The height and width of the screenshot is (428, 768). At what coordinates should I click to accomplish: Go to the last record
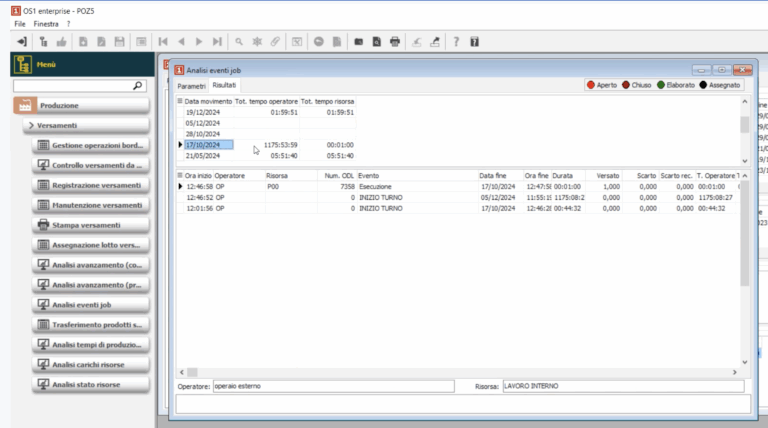point(217,42)
